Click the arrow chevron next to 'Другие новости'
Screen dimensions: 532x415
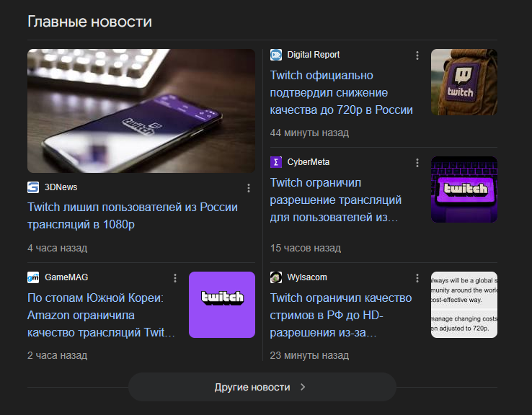pos(303,387)
